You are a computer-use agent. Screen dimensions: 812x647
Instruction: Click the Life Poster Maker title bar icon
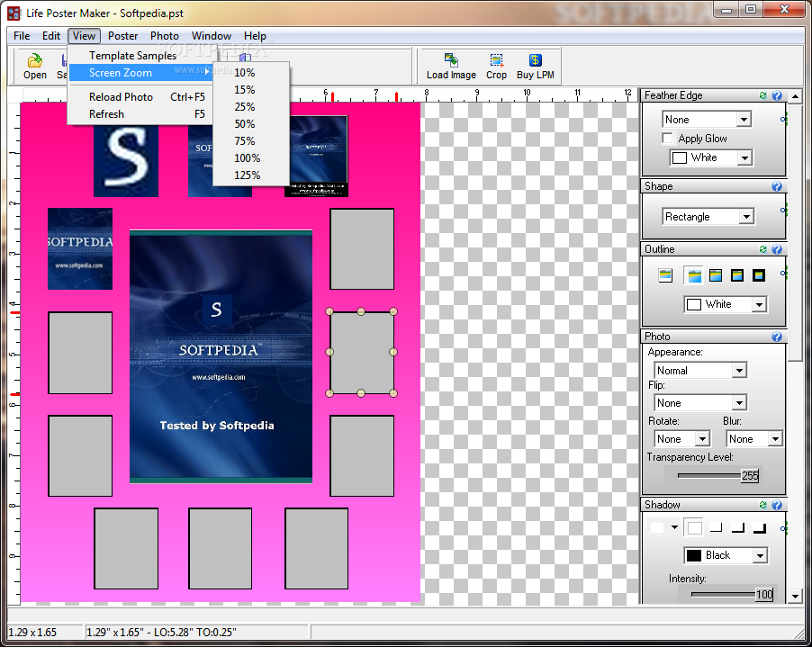[x=14, y=13]
